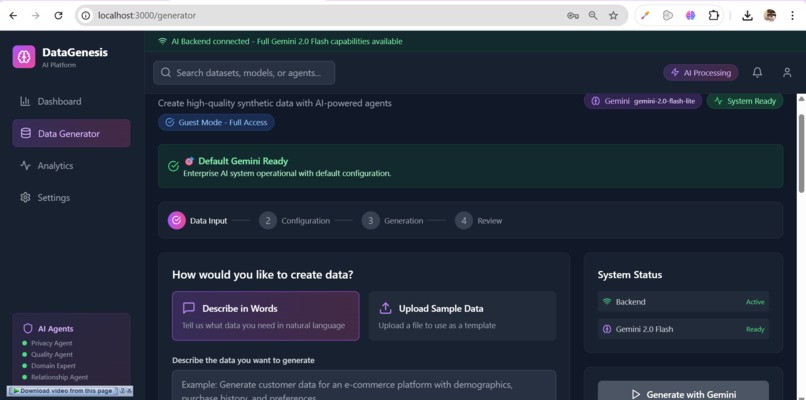Click Privacy Agent in AI Agents list
This screenshot has width=806, height=400.
[x=51, y=343]
